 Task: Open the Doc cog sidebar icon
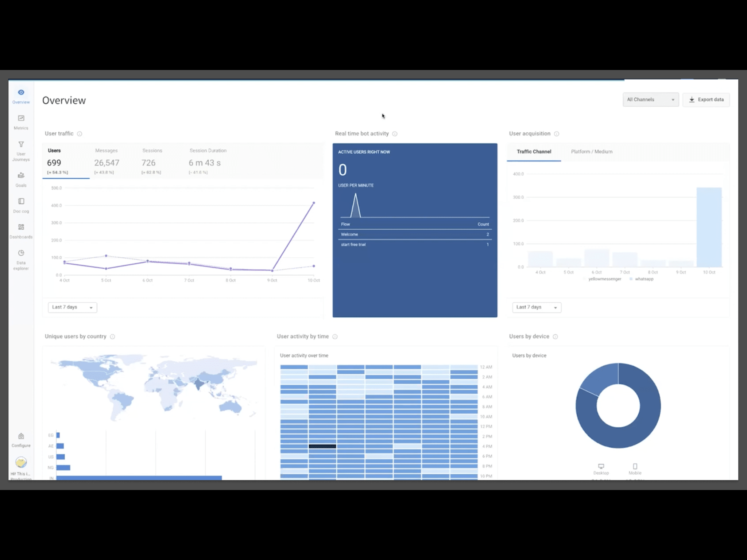coord(21,202)
